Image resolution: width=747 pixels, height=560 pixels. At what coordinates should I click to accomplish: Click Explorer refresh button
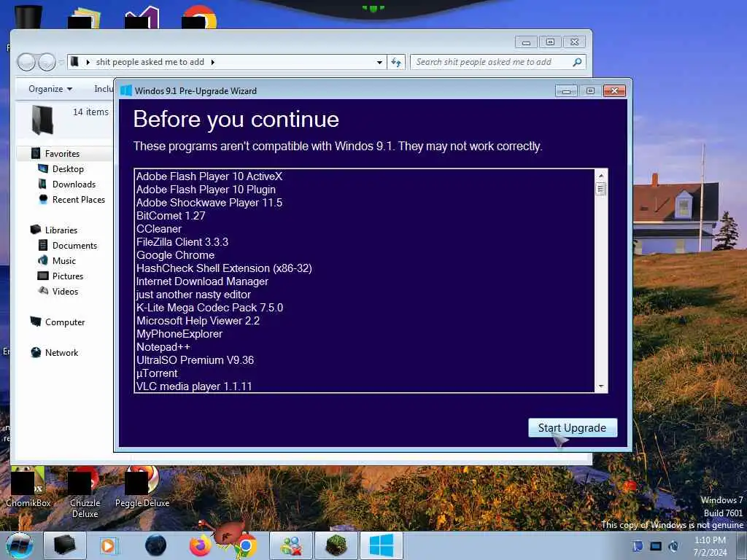tap(396, 63)
